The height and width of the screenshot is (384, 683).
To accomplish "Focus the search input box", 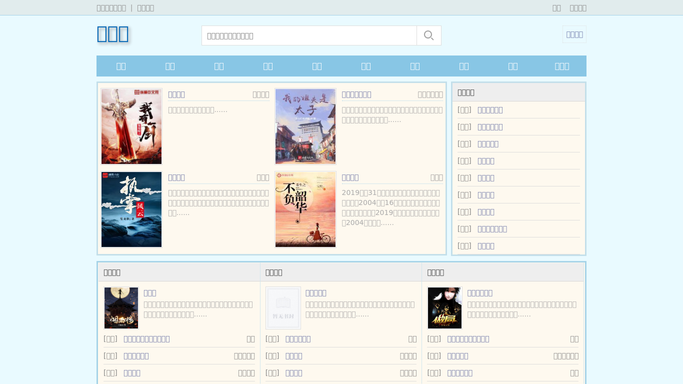I will pos(309,35).
